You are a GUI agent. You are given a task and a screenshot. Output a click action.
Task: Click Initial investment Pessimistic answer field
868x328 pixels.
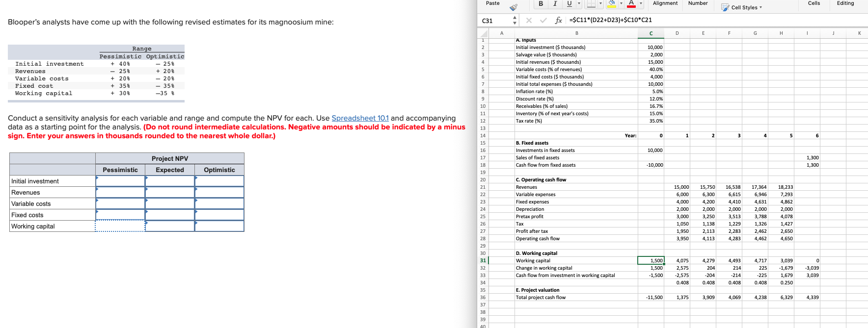click(120, 181)
